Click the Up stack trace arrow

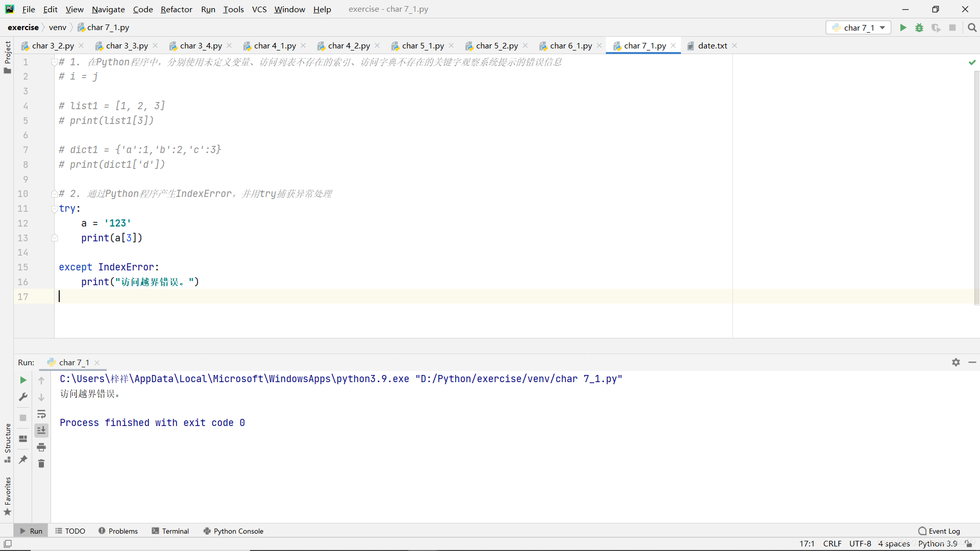[41, 380]
